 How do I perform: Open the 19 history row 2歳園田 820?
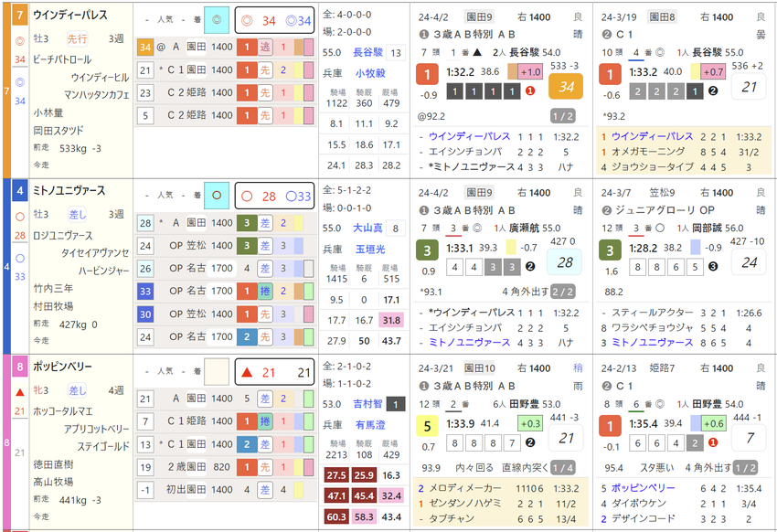[x=226, y=467]
